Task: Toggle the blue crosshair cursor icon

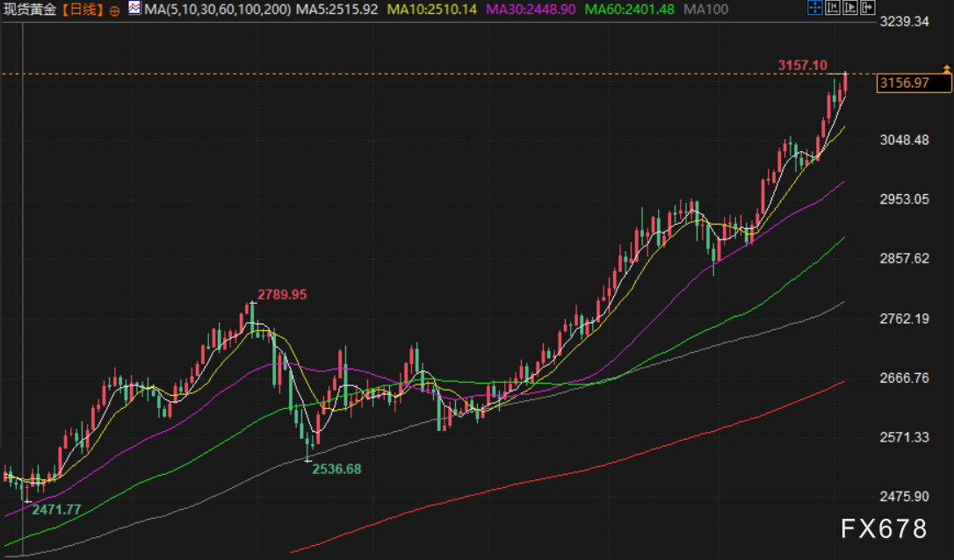Action: [814, 10]
